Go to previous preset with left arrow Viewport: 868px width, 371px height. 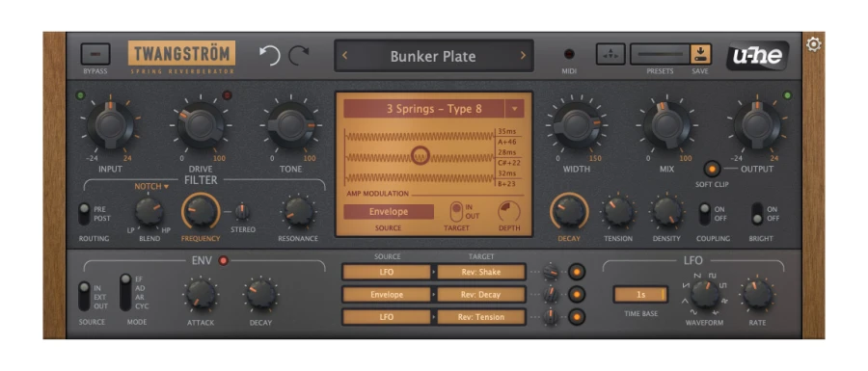tap(344, 55)
